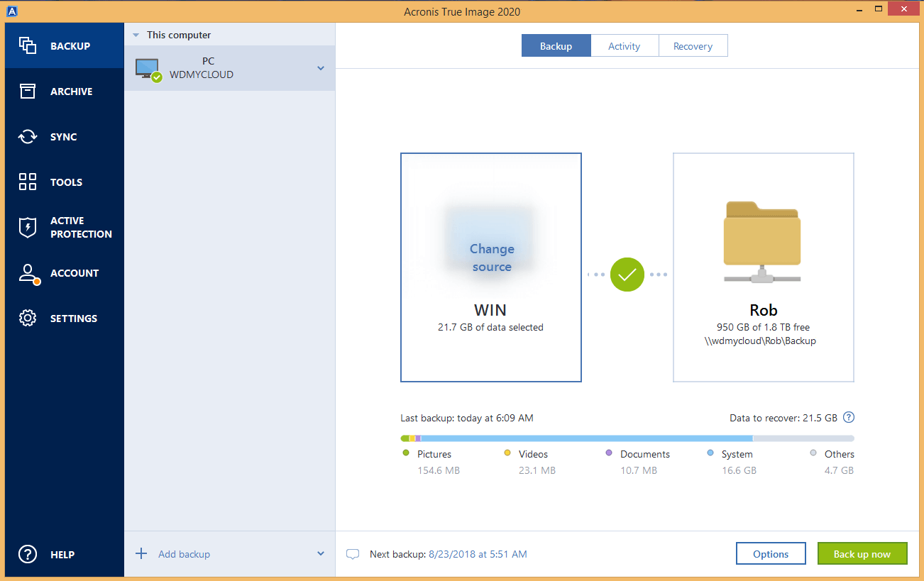Select the ARCHIVE menu label
924x581 pixels.
pyautogui.click(x=72, y=92)
